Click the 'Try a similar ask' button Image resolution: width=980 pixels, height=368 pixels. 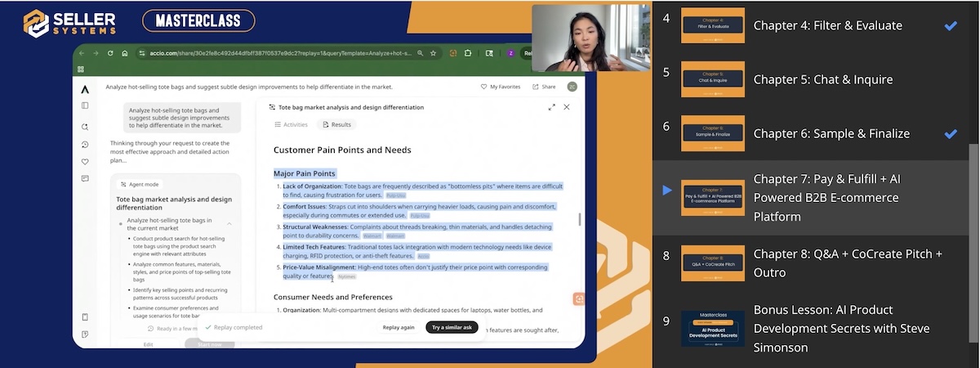click(x=452, y=327)
